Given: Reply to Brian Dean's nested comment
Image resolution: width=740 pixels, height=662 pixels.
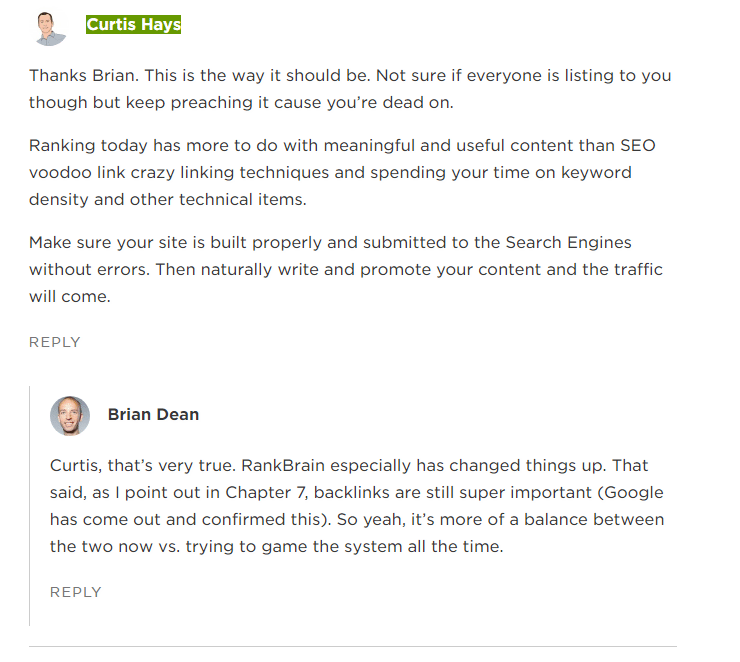Looking at the screenshot, I should pyautogui.click(x=76, y=592).
